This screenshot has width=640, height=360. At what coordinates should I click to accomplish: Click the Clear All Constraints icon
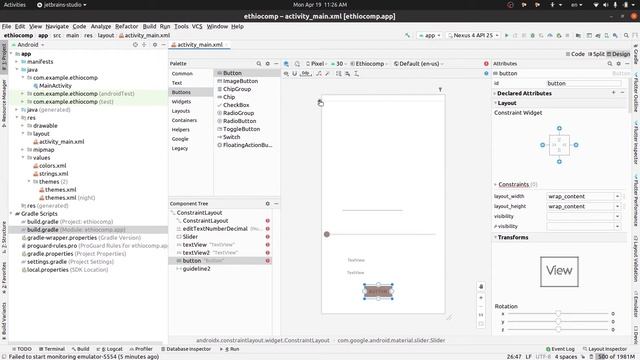[319, 74]
